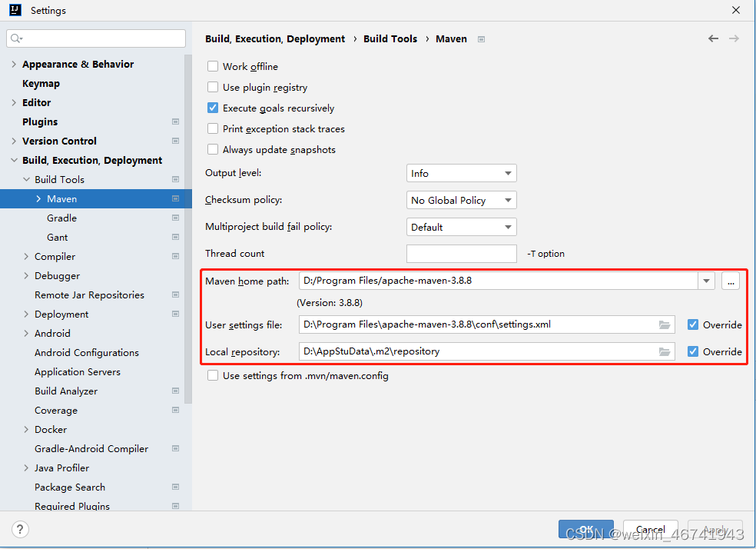Click project icon on Gradle-Android Compiler row
This screenshot has width=756, height=549.
175,448
